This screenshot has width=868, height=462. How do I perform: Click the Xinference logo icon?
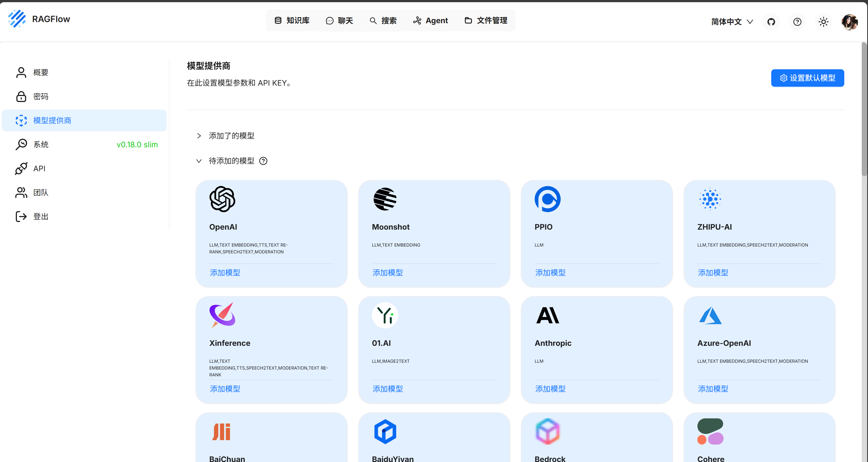point(222,315)
